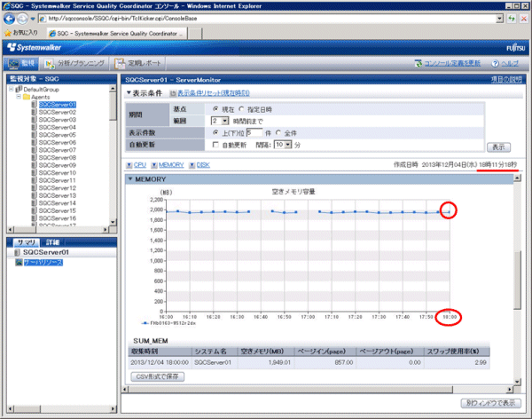Collapse the MEMORY section header

(x=130, y=178)
